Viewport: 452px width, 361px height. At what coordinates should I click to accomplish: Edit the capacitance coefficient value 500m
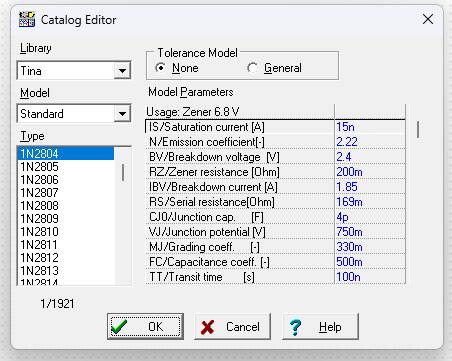point(370,262)
